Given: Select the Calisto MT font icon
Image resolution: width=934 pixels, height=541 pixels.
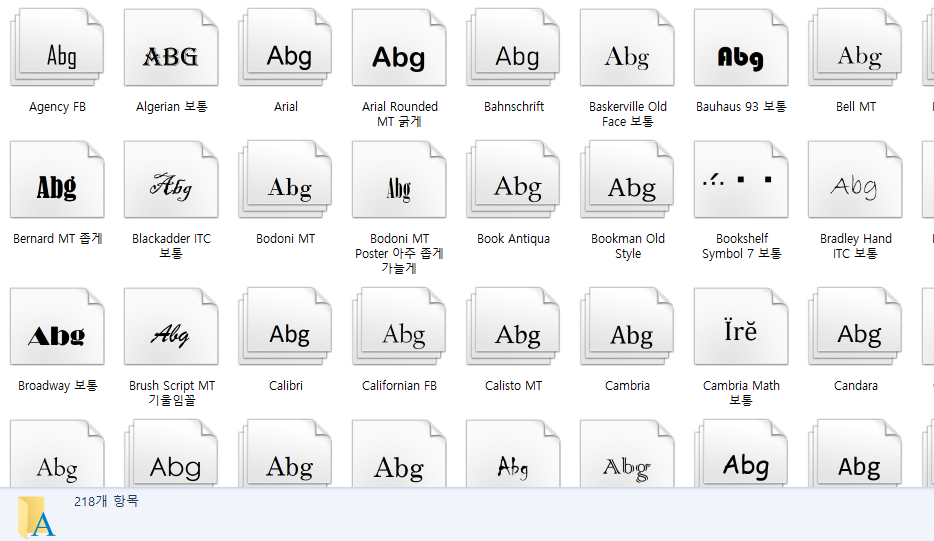Looking at the screenshot, I should (513, 327).
